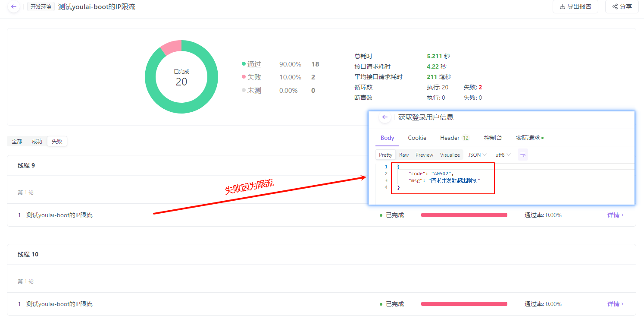Select the test step row under 线程 9

point(322,215)
